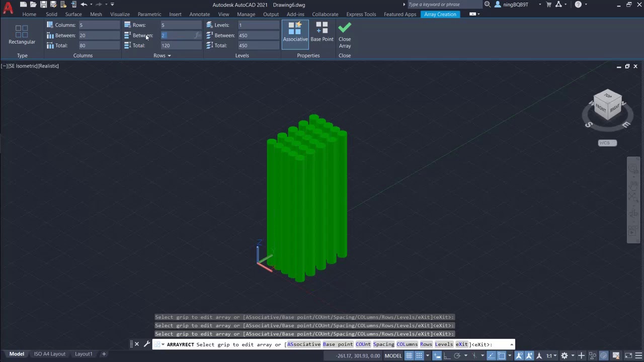This screenshot has height=362, width=644.
Task: Open the Array Creation contextual tab
Action: [x=440, y=14]
